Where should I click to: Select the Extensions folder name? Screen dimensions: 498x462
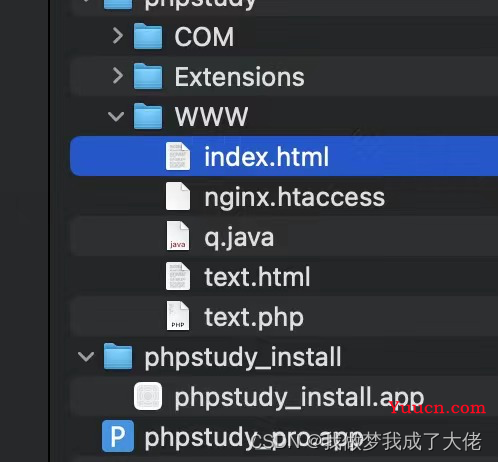tap(239, 77)
